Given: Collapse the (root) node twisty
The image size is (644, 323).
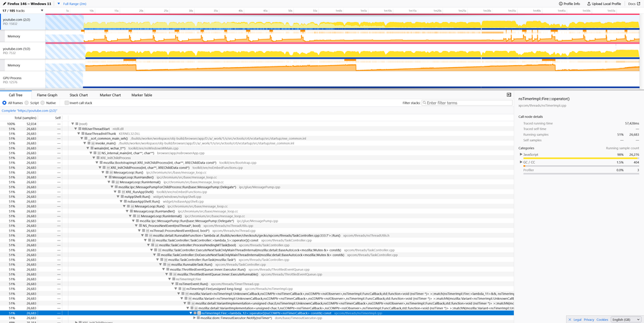Looking at the screenshot, I should [72, 124].
